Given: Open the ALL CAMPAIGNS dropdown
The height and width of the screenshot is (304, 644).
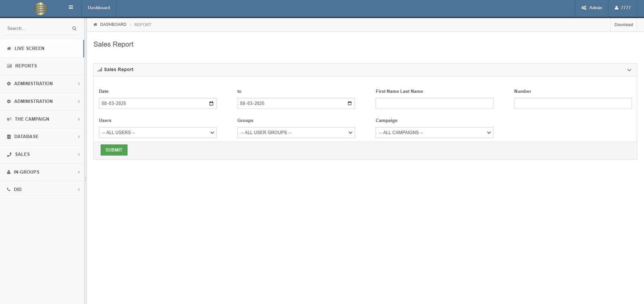Looking at the screenshot, I should coord(434,133).
